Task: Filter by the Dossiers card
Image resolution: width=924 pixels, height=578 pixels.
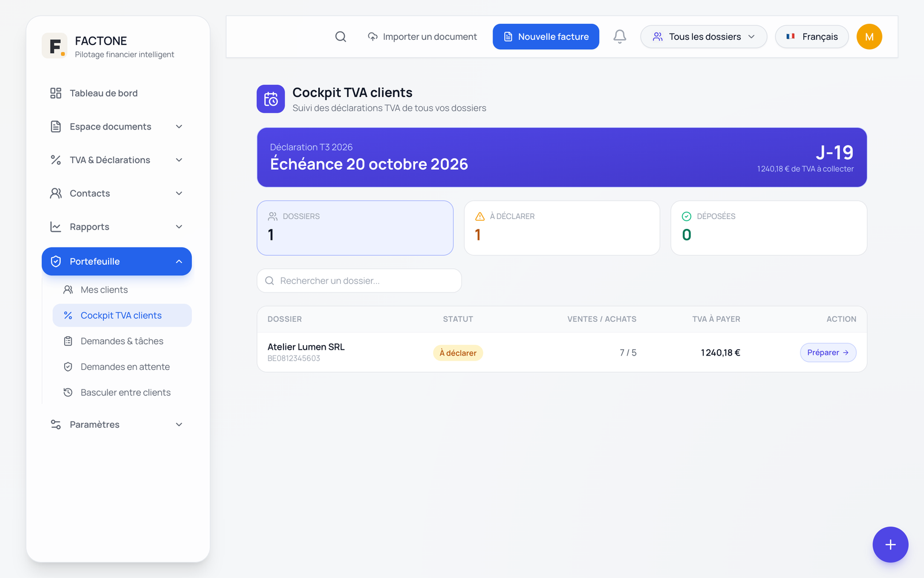Action: click(x=355, y=228)
